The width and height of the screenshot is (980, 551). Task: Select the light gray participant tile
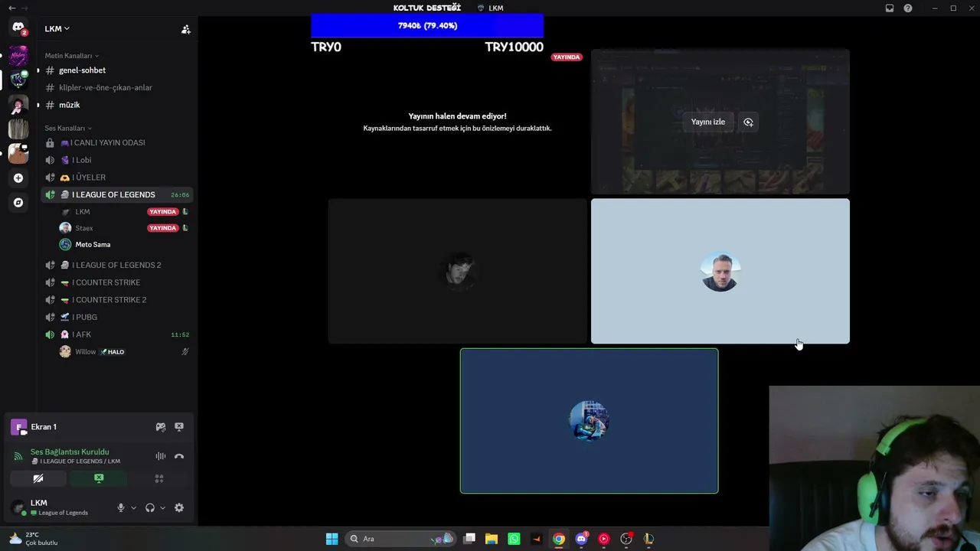point(720,271)
